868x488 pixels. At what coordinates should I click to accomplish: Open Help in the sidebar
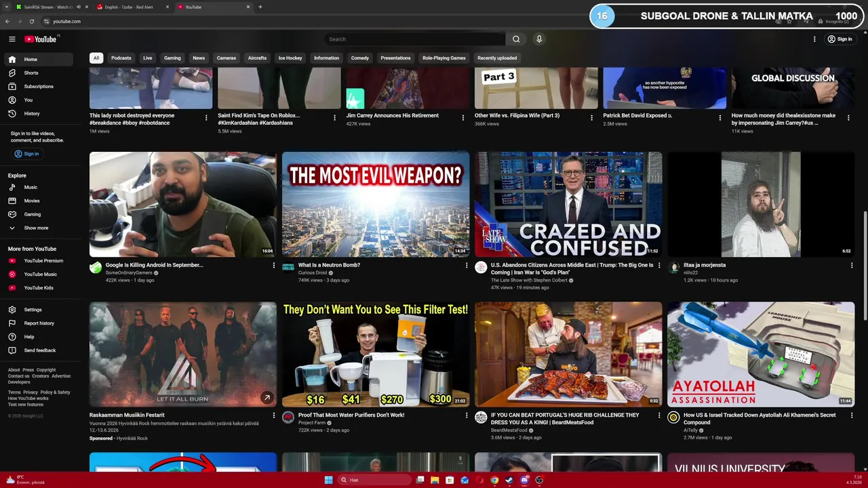[x=38, y=337]
